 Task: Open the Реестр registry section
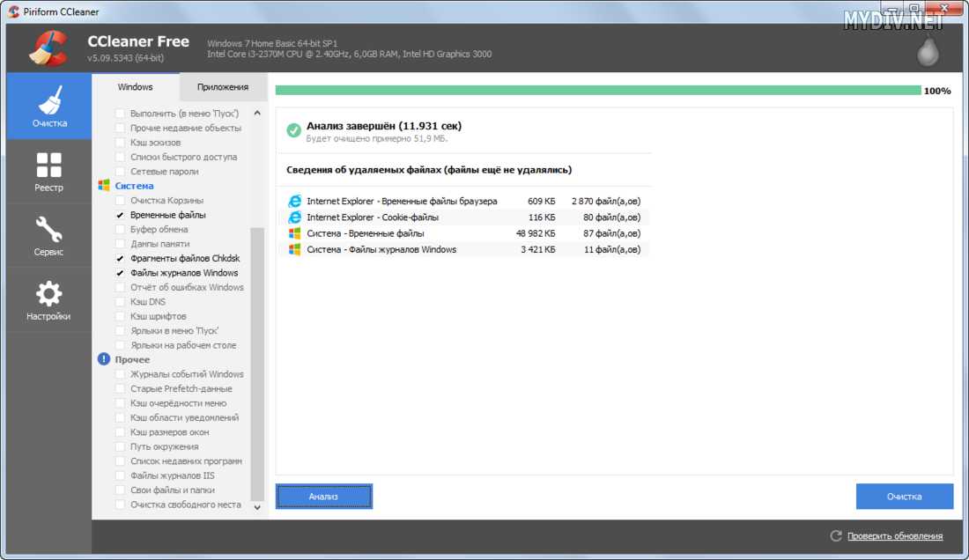[48, 171]
